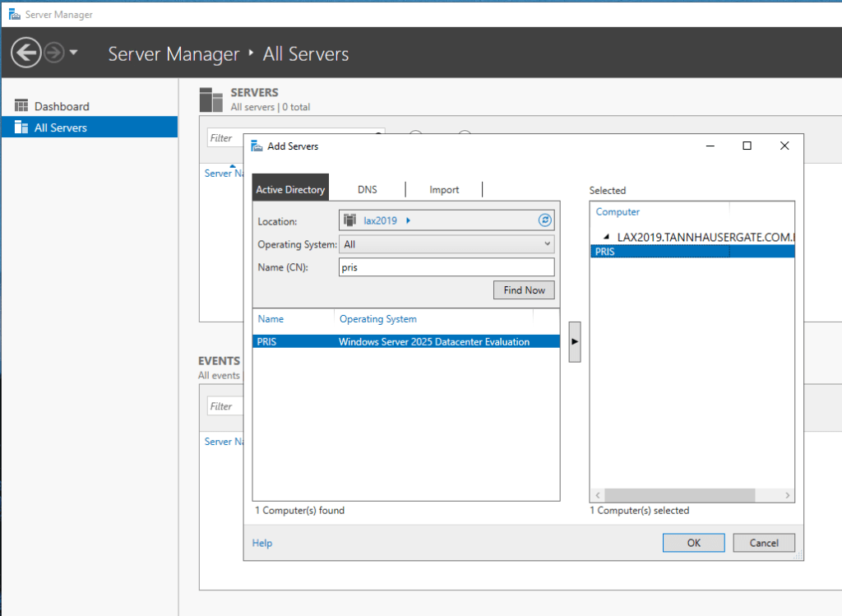Switch to the Import tab
The image size is (842, 616).
coord(444,189)
